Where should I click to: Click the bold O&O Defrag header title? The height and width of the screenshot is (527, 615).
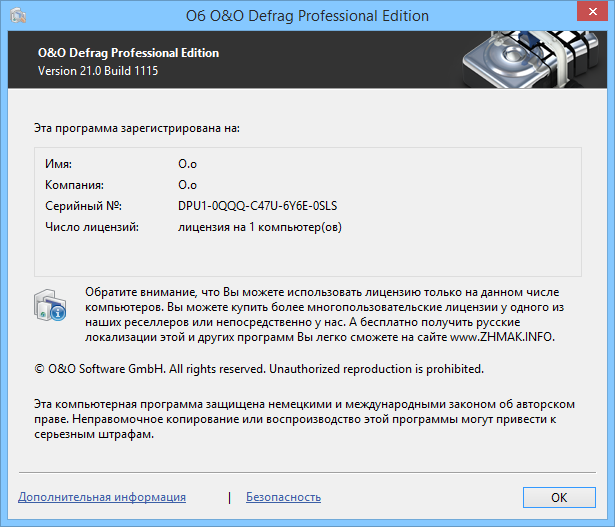(128, 53)
